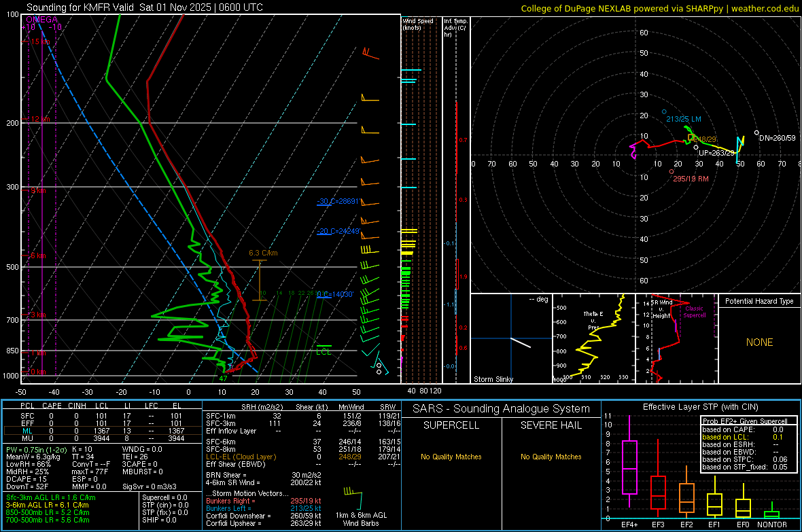
Task: Click the 12 km height marker
Action: pos(40,119)
